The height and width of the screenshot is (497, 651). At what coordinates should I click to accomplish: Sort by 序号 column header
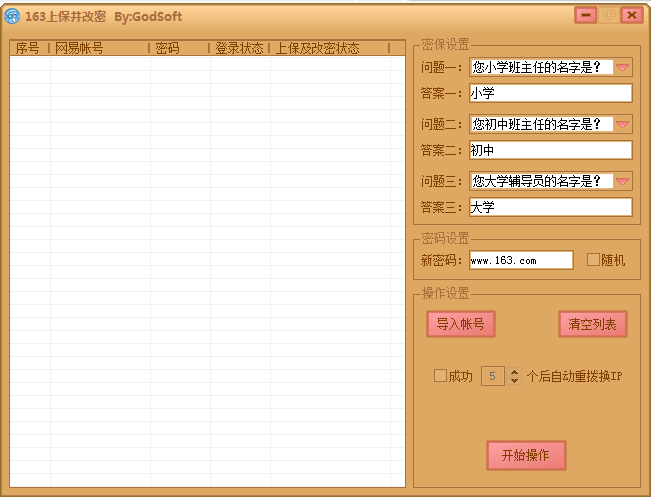pyautogui.click(x=29, y=48)
